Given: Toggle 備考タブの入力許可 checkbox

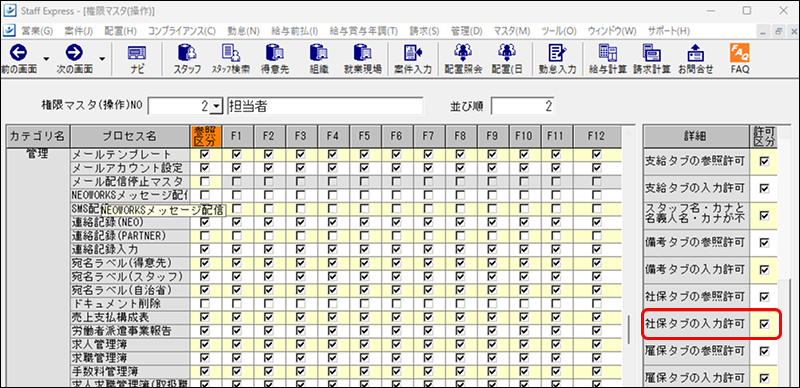Looking at the screenshot, I should click(764, 270).
